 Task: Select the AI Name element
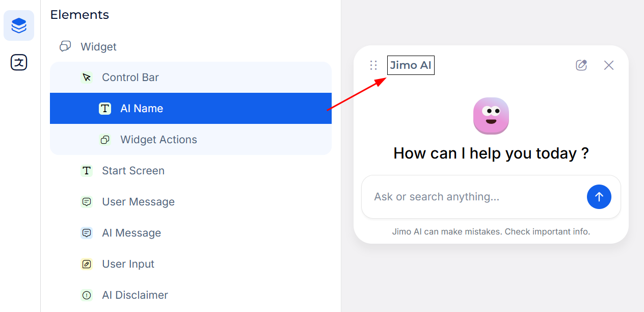pos(142,109)
